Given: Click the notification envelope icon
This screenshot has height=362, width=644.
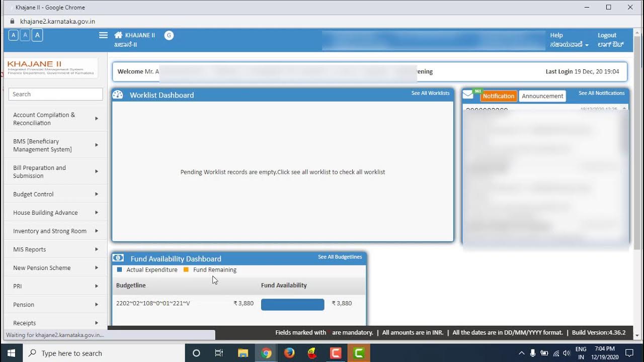Looking at the screenshot, I should click(x=468, y=95).
